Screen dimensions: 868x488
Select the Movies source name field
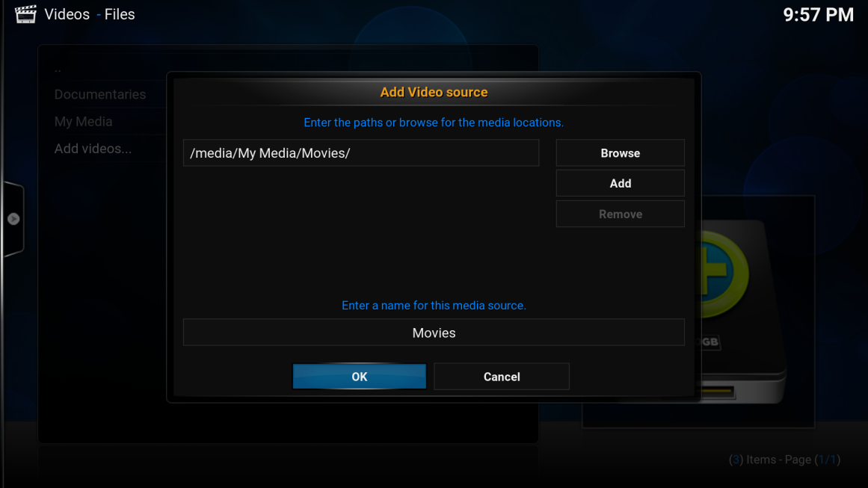point(434,333)
